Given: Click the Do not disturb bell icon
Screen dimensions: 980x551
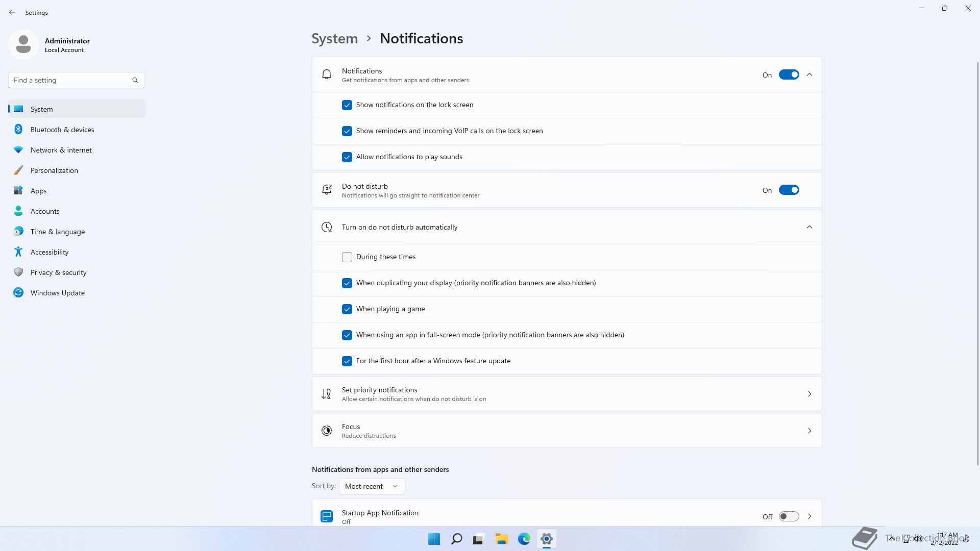Looking at the screenshot, I should [x=327, y=190].
